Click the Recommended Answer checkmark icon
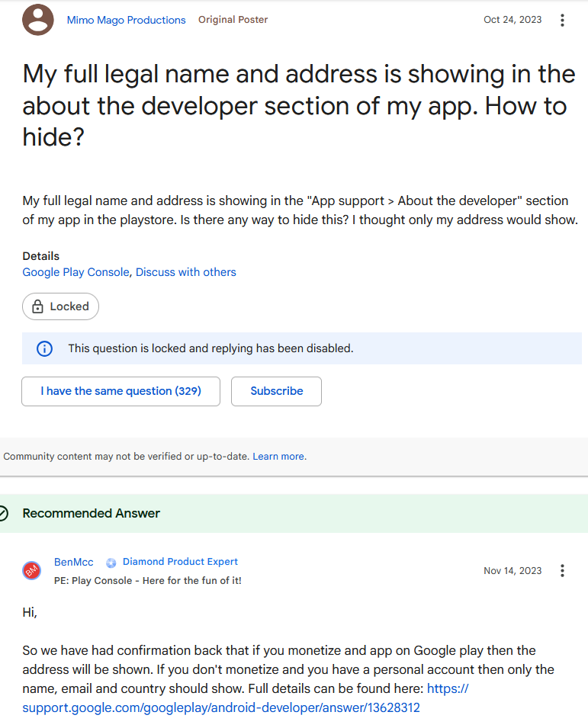Image resolution: width=588 pixels, height=728 pixels. 3,513
